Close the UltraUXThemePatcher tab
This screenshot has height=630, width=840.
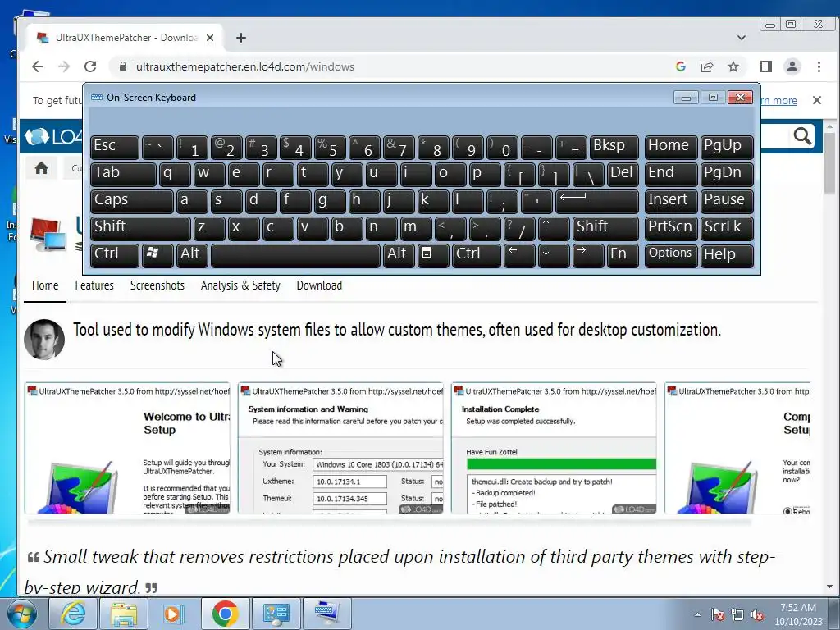pyautogui.click(x=210, y=38)
